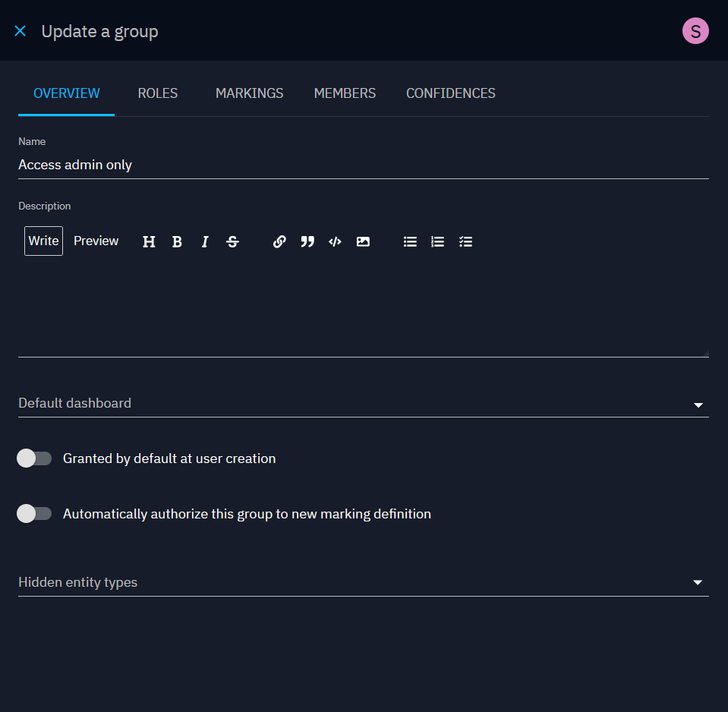Enable Granted by default at user creation
The height and width of the screenshot is (712, 728).
point(34,458)
